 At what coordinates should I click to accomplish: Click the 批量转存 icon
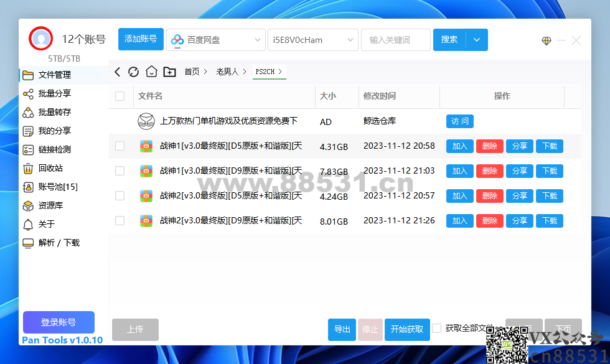pos(28,113)
